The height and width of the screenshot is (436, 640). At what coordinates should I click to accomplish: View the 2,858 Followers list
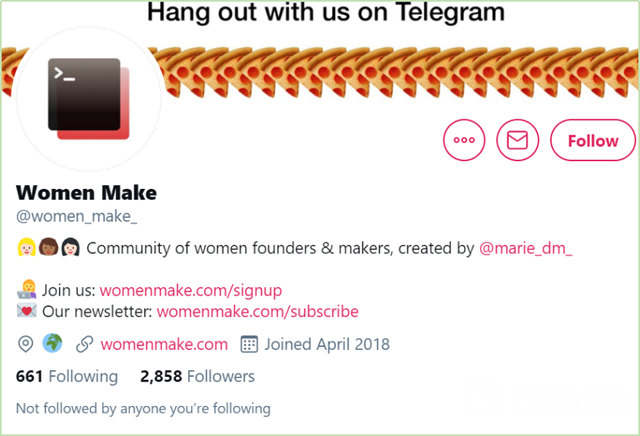coord(197,376)
